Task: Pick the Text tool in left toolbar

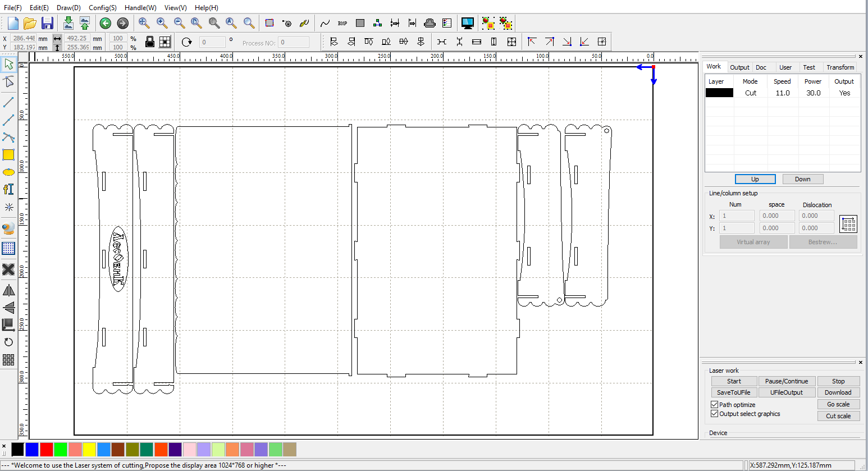Action: point(8,190)
